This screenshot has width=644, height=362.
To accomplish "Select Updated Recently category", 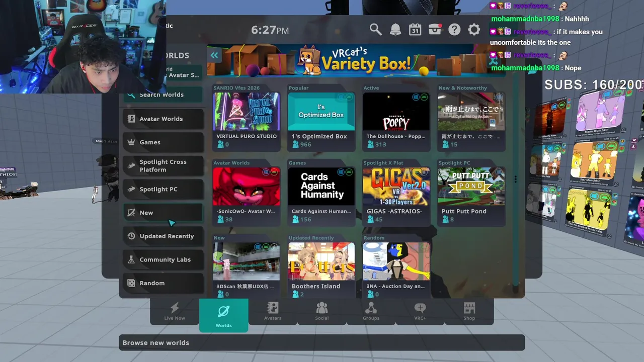I will pos(164,236).
